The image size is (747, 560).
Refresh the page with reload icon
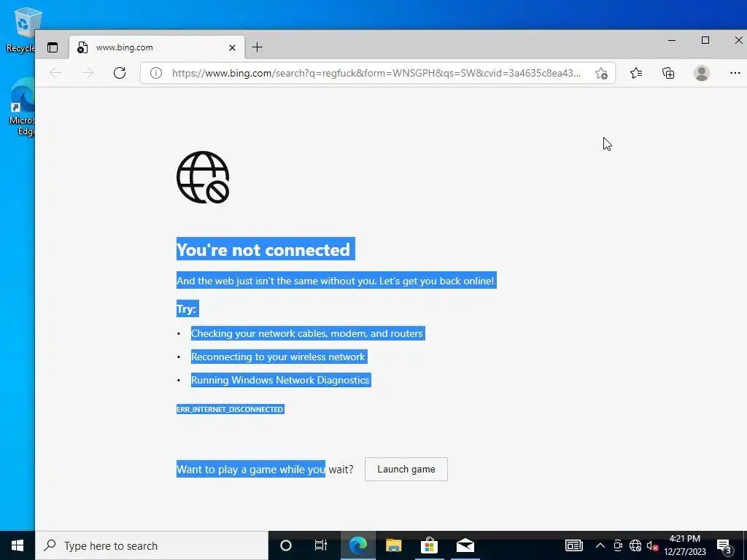tap(120, 73)
